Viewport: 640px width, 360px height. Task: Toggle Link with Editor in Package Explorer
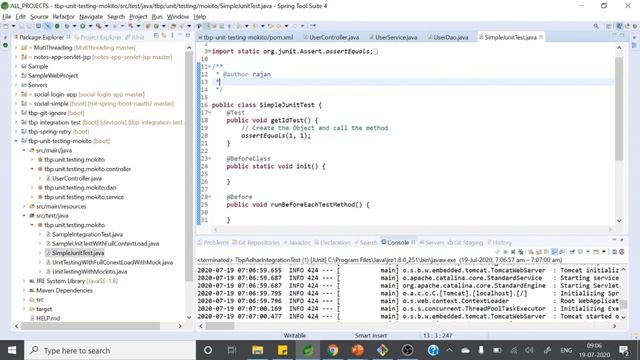[x=164, y=36]
